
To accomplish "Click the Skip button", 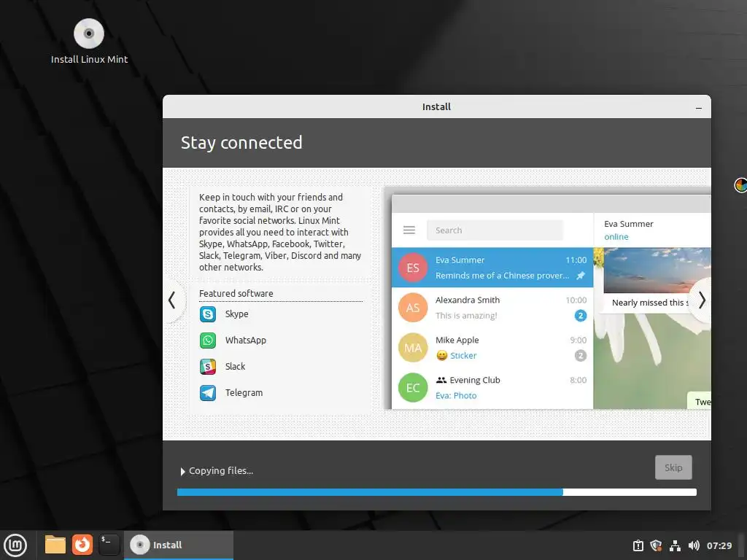I will click(673, 467).
